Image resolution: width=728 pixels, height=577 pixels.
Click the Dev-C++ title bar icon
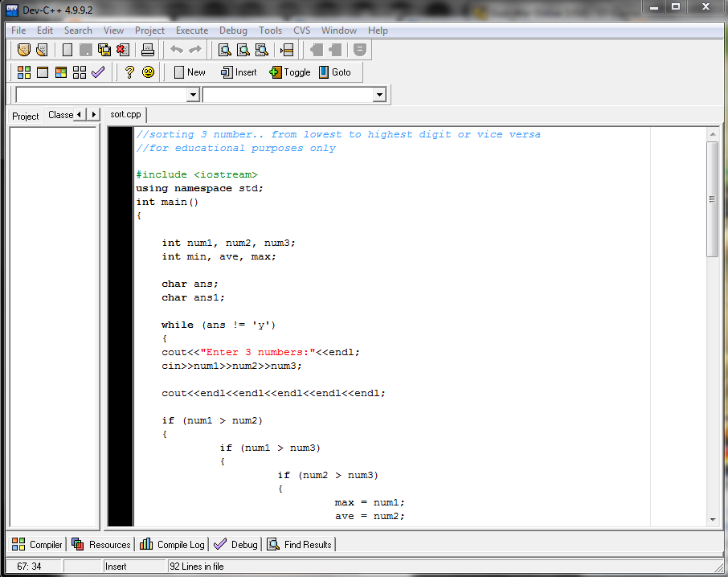(12, 10)
